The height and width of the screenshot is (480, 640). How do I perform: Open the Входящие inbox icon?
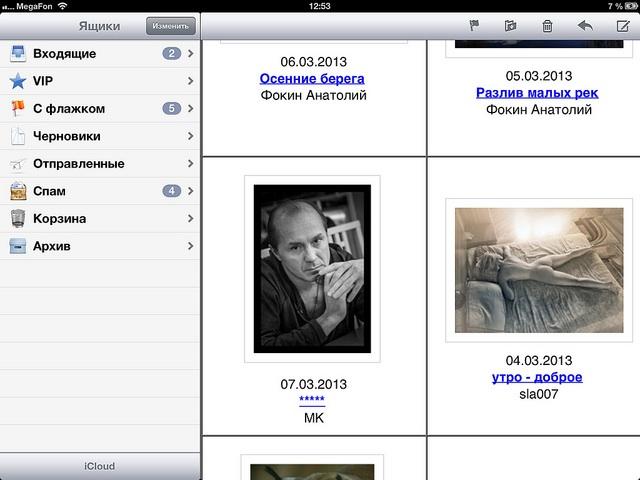tap(18, 53)
